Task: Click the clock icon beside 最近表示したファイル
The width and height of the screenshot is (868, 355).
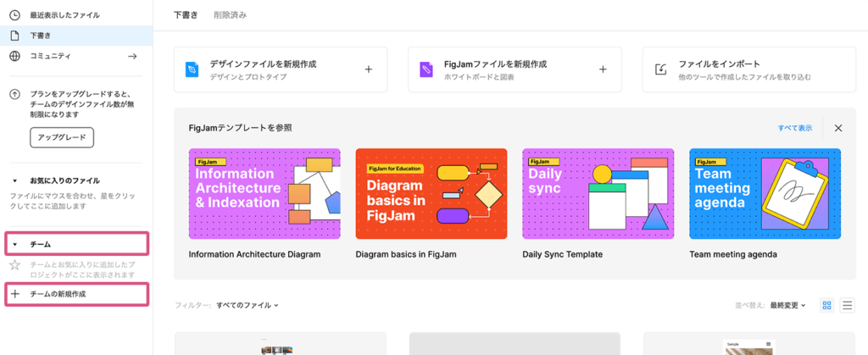Action: tap(14, 15)
